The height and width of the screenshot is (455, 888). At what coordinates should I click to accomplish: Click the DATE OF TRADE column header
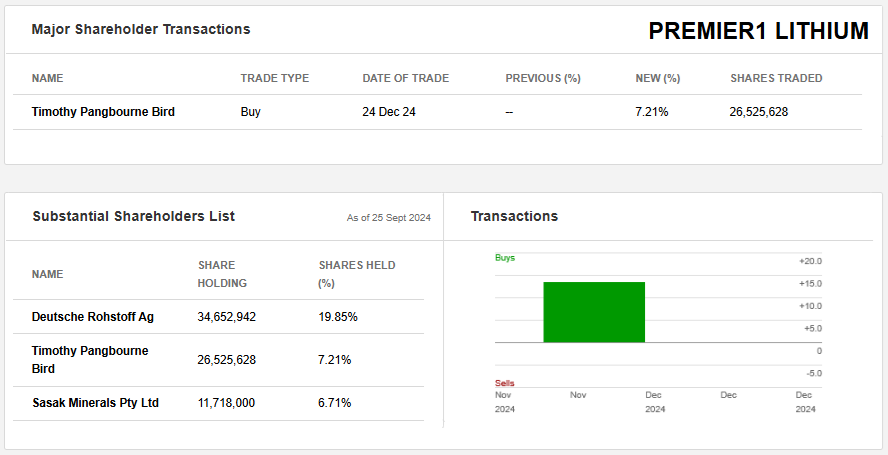[x=405, y=78]
